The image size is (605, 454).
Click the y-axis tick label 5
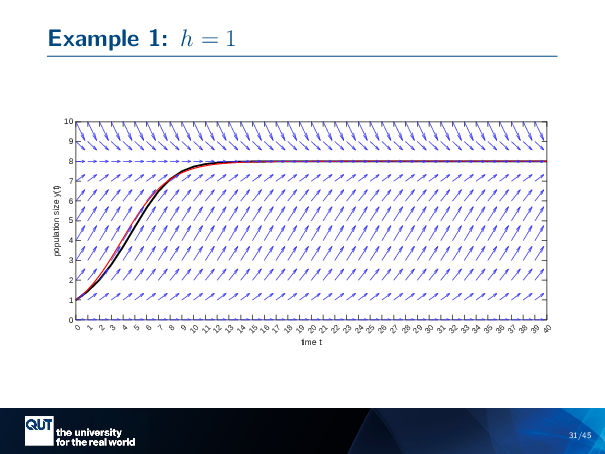coord(70,221)
